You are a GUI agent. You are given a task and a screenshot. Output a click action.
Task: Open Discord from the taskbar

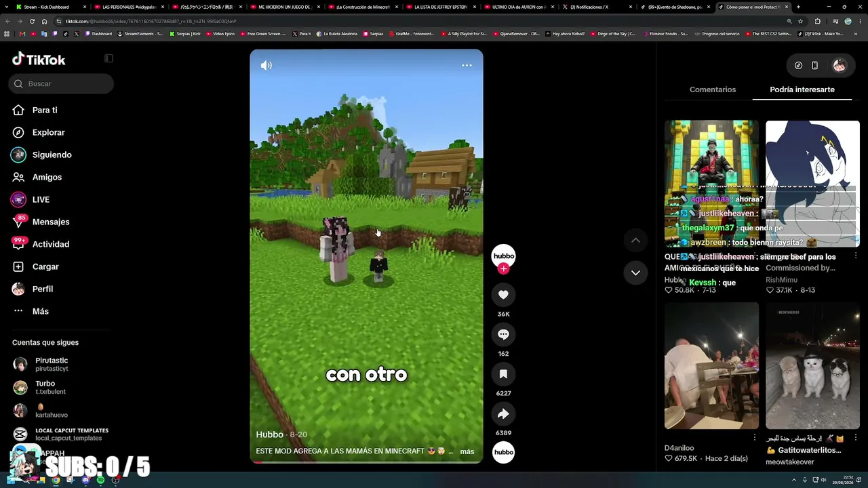click(x=85, y=480)
